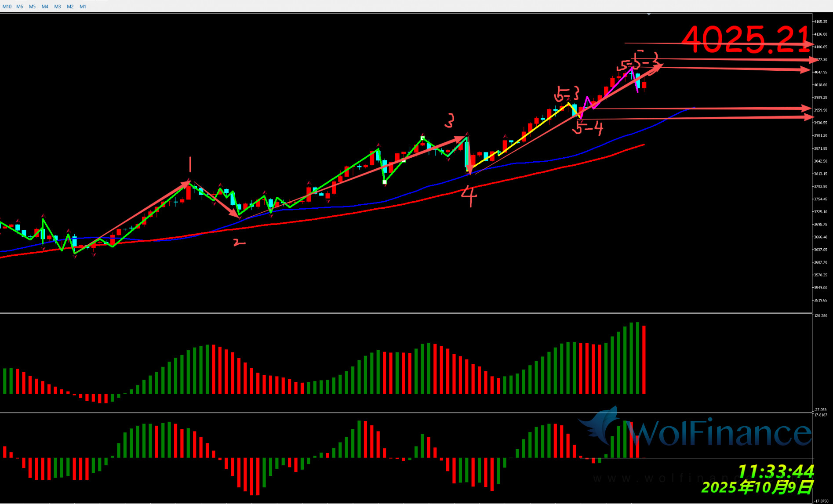Select the M1 timeframe
This screenshot has width=833, height=504.
click(83, 7)
